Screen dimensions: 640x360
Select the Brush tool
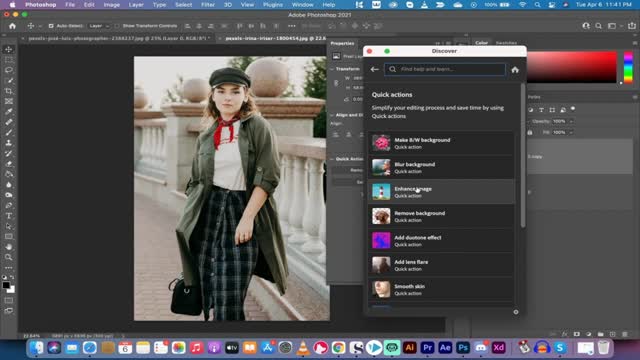(9, 133)
